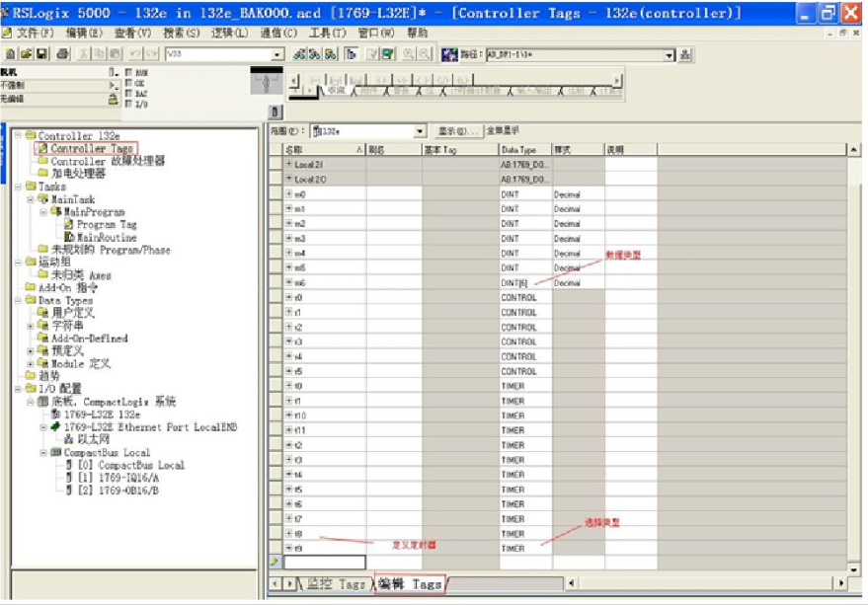This screenshot has width=868, height=605.
Task: Select 1769-OB16/B module in the tree
Action: (118, 491)
